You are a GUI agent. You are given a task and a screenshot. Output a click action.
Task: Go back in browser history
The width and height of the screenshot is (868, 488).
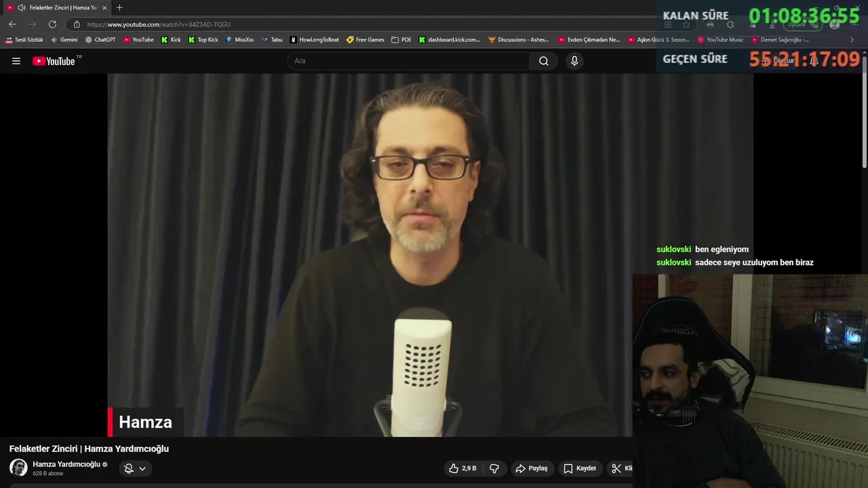[x=12, y=24]
